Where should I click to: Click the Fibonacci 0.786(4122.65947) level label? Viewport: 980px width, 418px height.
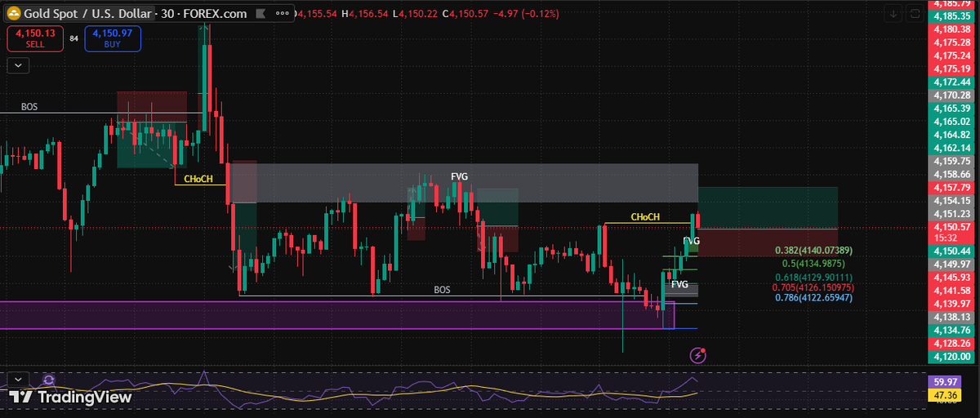pyautogui.click(x=813, y=297)
